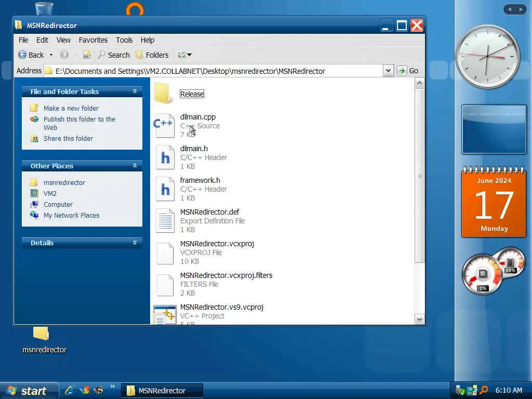Select the MSNRedirector.vs9.vcproj project icon
The image size is (532, 399).
click(165, 314)
